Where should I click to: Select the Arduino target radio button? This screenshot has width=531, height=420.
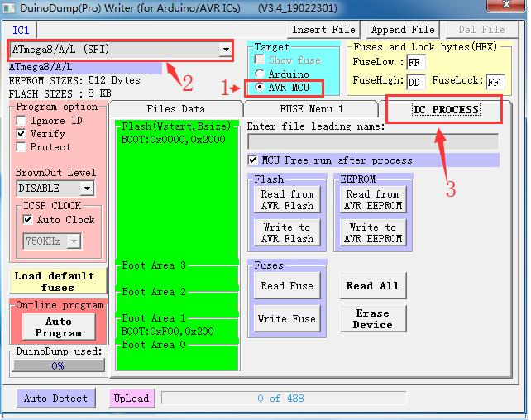click(x=260, y=74)
